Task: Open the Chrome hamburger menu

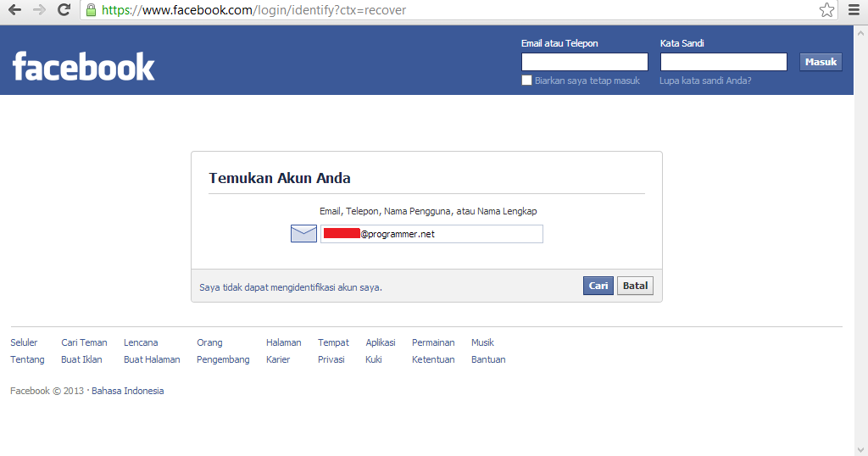Action: (x=854, y=10)
